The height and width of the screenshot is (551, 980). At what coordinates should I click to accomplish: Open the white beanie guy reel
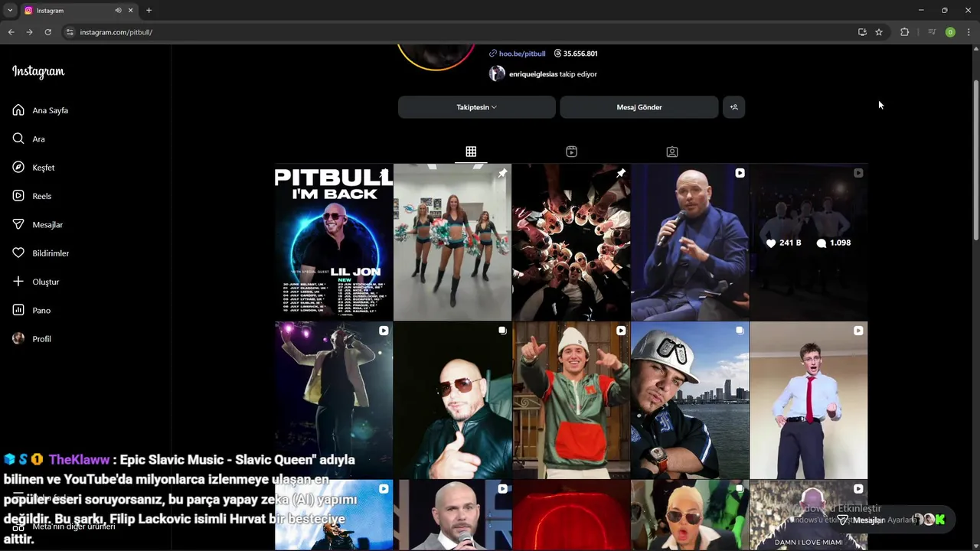[x=571, y=400]
